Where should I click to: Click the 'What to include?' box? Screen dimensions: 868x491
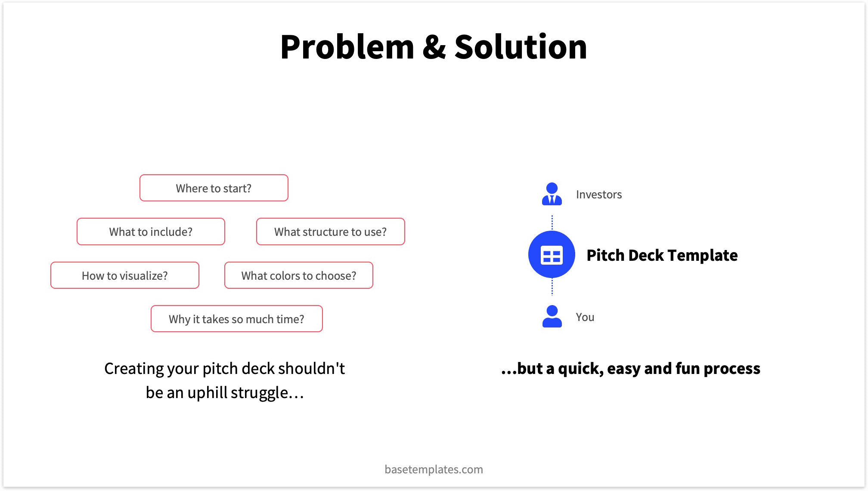coord(151,232)
